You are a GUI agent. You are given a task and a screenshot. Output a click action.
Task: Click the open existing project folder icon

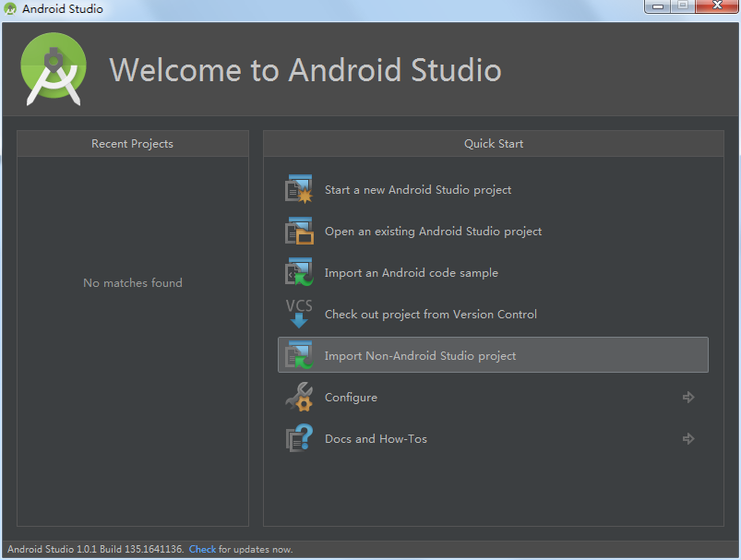click(x=298, y=231)
